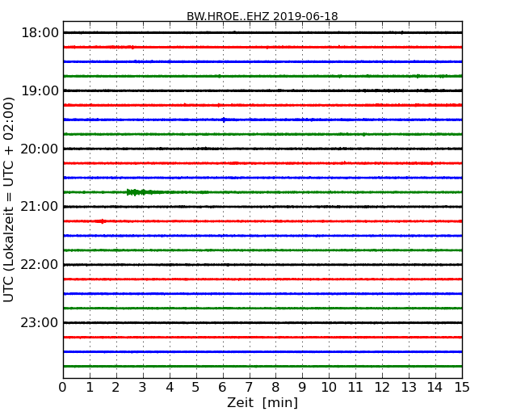Screen dimensions: 525x420
Task: Click the 20:00 time label
Action: pos(40,149)
